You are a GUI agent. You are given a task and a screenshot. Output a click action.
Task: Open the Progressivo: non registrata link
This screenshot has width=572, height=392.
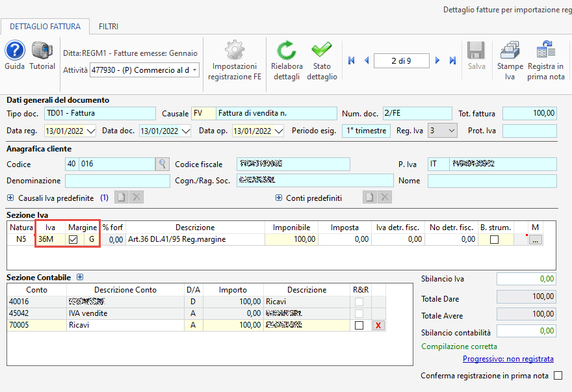pos(508,359)
